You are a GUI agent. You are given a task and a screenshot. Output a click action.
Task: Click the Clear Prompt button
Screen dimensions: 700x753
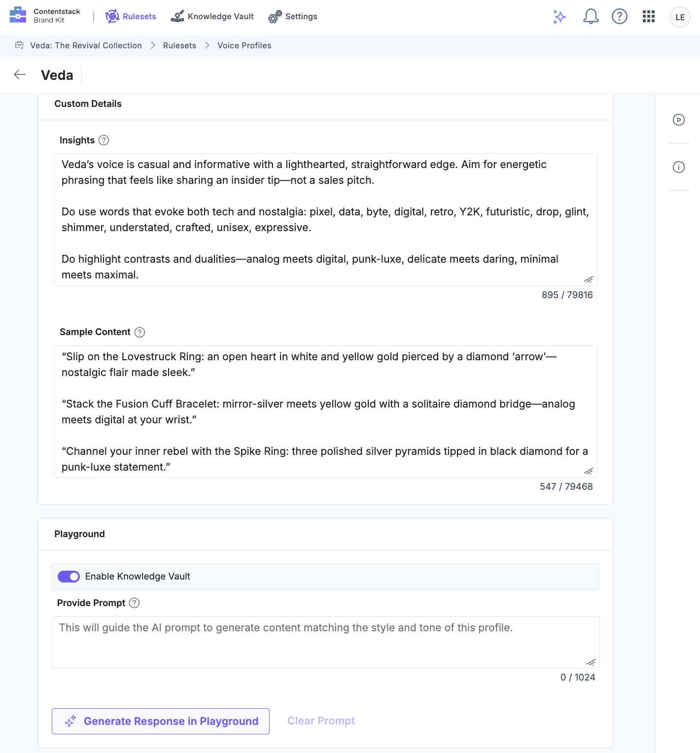[x=321, y=720]
